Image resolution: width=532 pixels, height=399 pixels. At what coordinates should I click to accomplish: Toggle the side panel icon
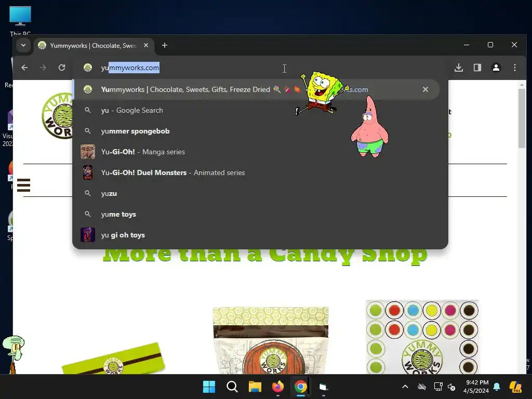point(477,68)
